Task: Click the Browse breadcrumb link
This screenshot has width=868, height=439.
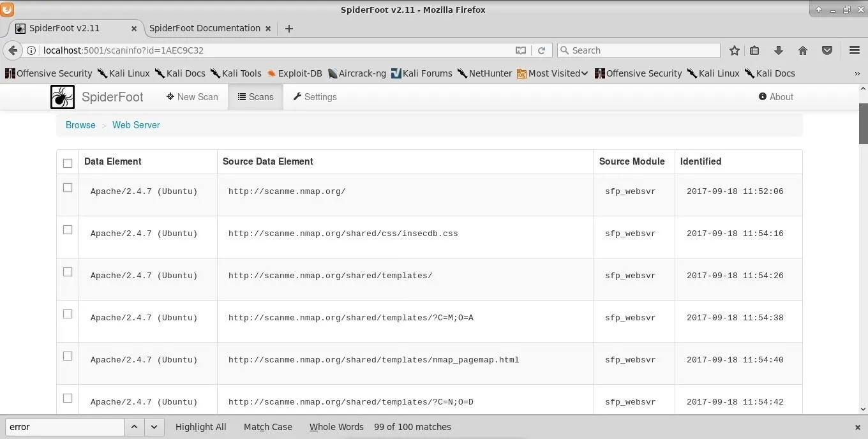Action: tap(80, 125)
